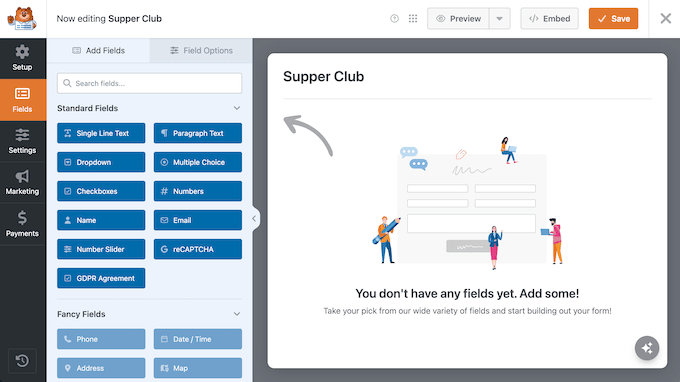Add an Address fancy field
Image resolution: width=680 pixels, height=382 pixels.
click(x=101, y=368)
